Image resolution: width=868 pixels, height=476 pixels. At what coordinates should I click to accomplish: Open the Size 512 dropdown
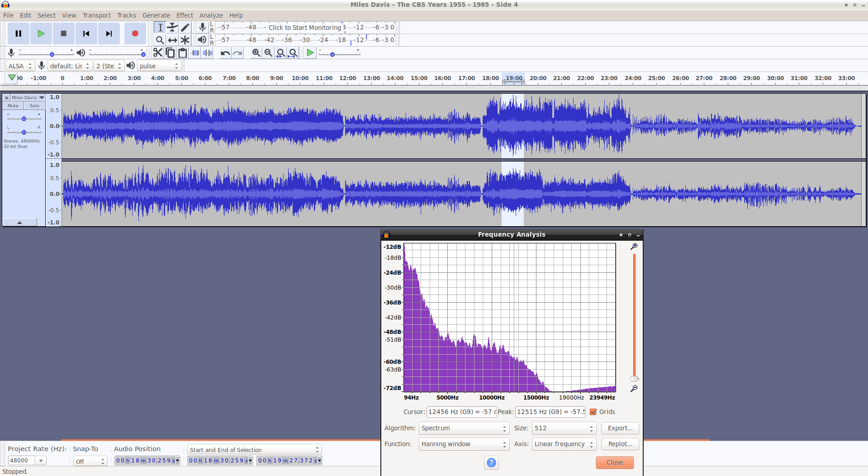tap(564, 428)
